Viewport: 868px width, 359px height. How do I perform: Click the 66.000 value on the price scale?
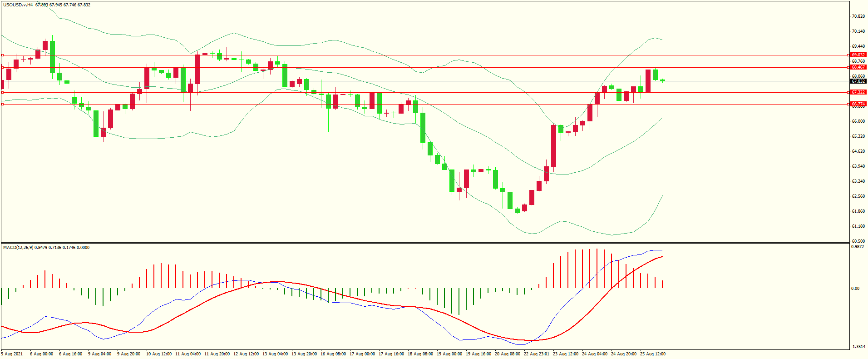pos(858,121)
